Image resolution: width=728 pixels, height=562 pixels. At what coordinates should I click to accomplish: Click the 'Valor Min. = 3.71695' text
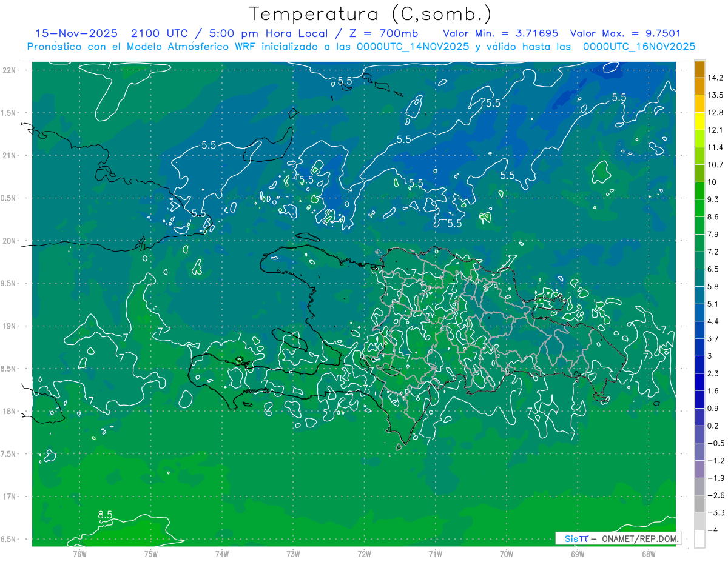(x=500, y=33)
